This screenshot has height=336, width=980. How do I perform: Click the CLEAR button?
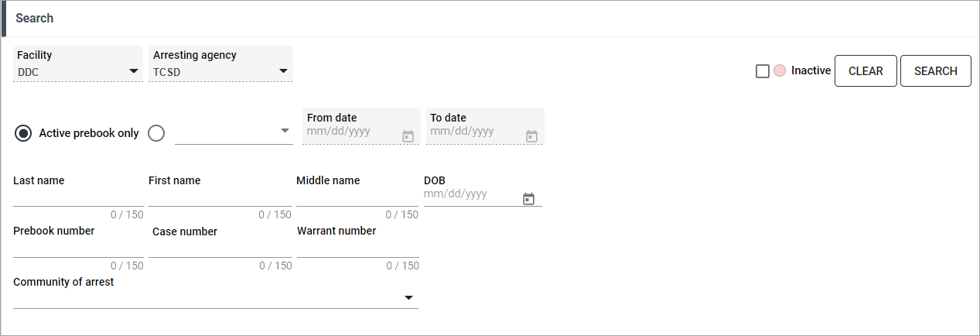(x=866, y=71)
